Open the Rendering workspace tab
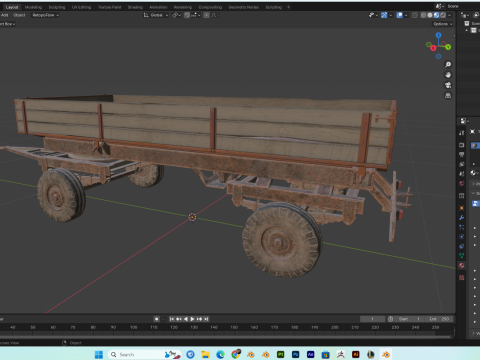 tap(183, 7)
